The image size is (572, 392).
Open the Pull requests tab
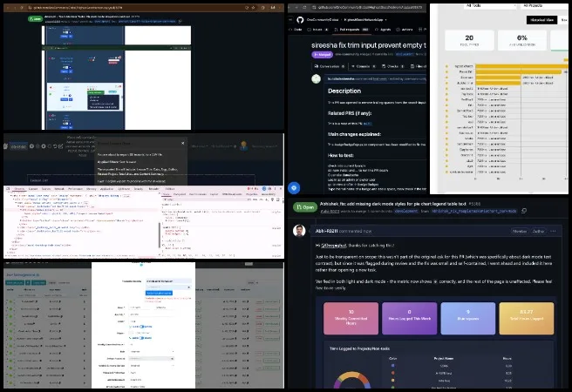click(351, 30)
